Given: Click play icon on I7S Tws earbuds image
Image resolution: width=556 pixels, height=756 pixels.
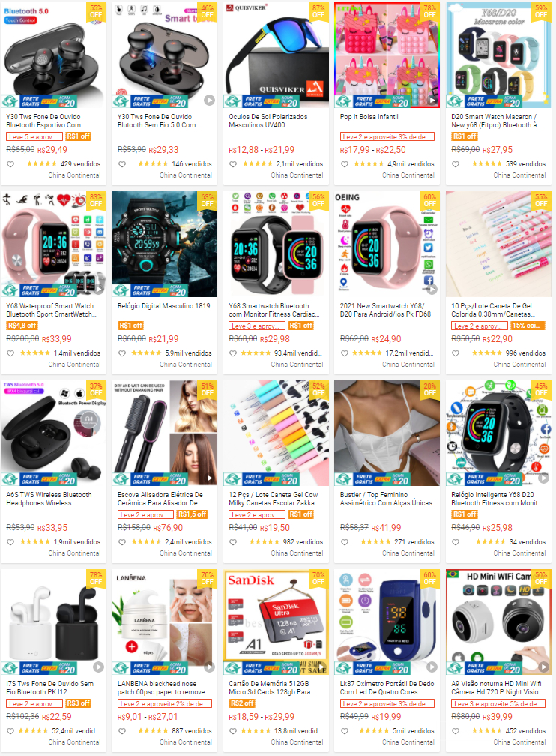Looking at the screenshot, I should tap(98, 667).
